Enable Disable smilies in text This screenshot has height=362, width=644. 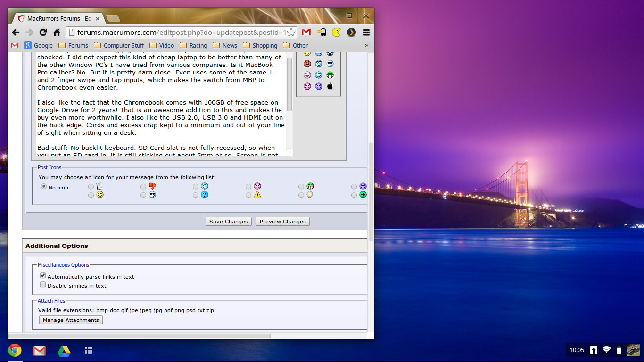pos(43,285)
